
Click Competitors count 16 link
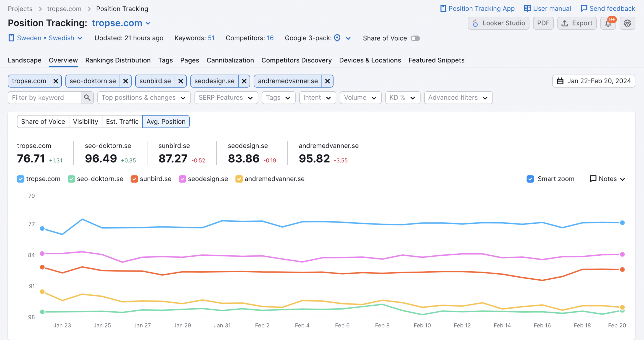click(x=270, y=38)
